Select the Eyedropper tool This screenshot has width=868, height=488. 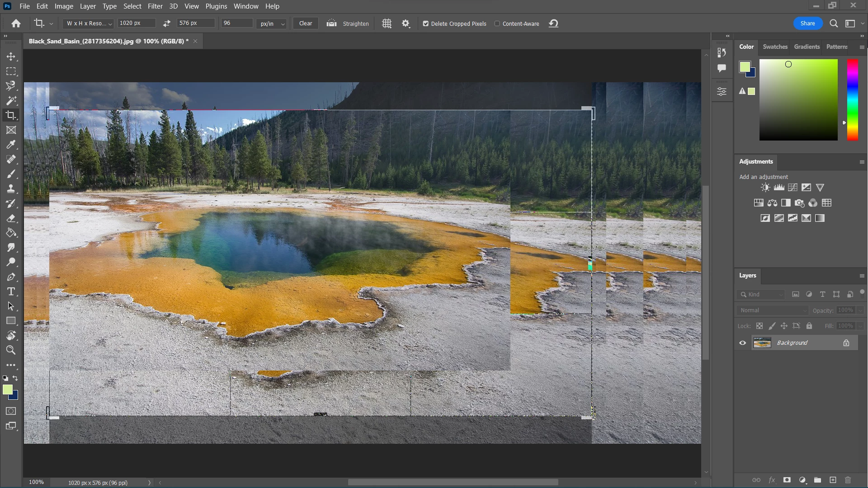[x=11, y=145]
